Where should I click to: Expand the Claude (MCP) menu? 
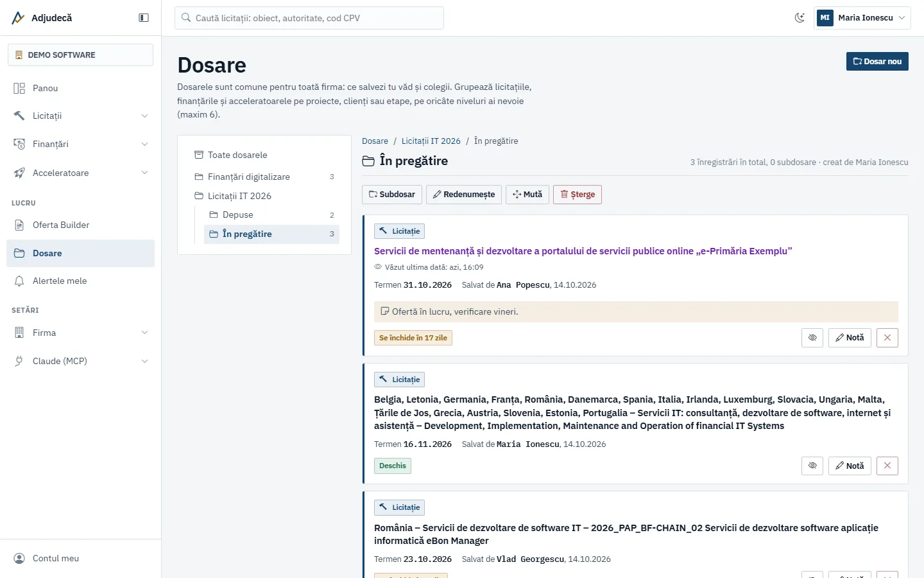coord(80,361)
